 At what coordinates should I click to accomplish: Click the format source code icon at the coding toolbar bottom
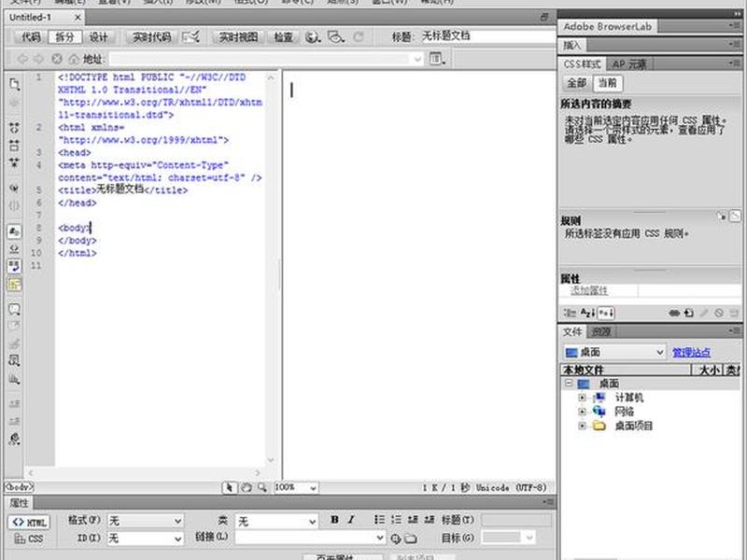click(14, 439)
